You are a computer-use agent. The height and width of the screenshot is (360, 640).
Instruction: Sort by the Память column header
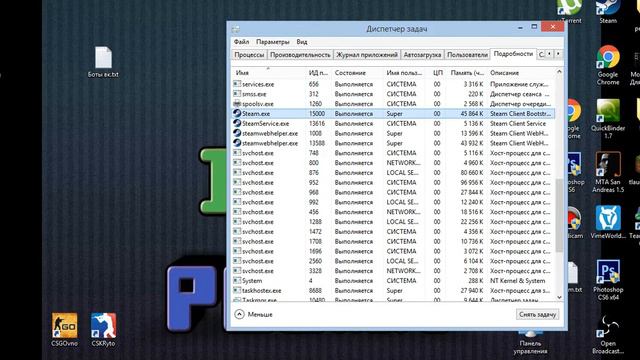(467, 73)
